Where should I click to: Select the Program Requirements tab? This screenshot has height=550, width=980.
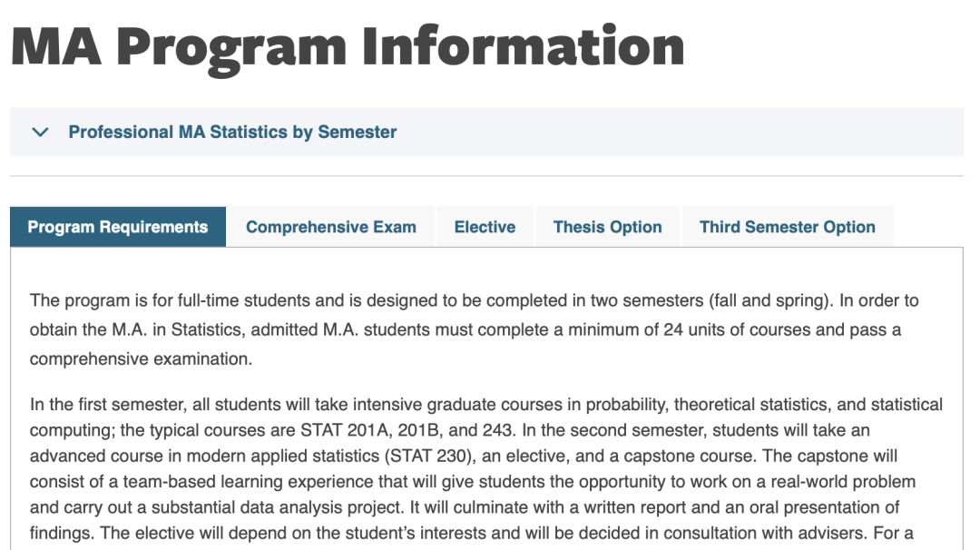[x=118, y=227]
